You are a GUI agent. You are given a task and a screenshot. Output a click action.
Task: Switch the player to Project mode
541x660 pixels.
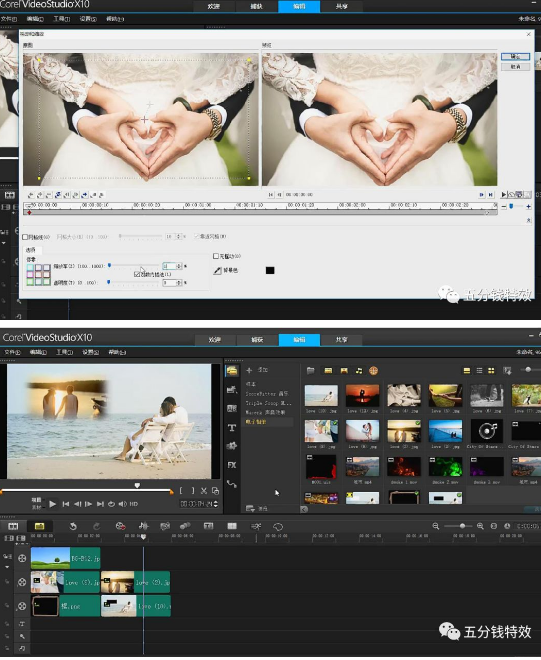[x=37, y=500]
